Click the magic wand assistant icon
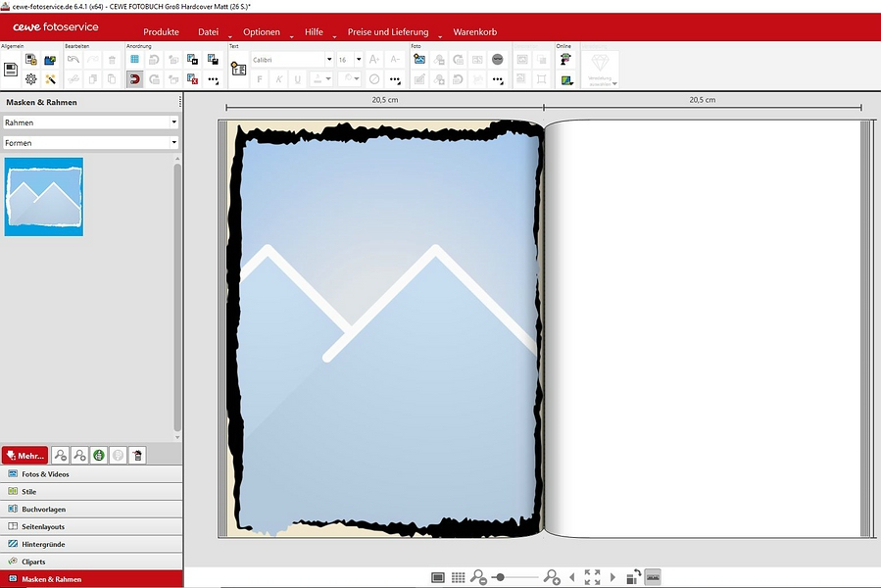The height and width of the screenshot is (588, 881). point(50,79)
